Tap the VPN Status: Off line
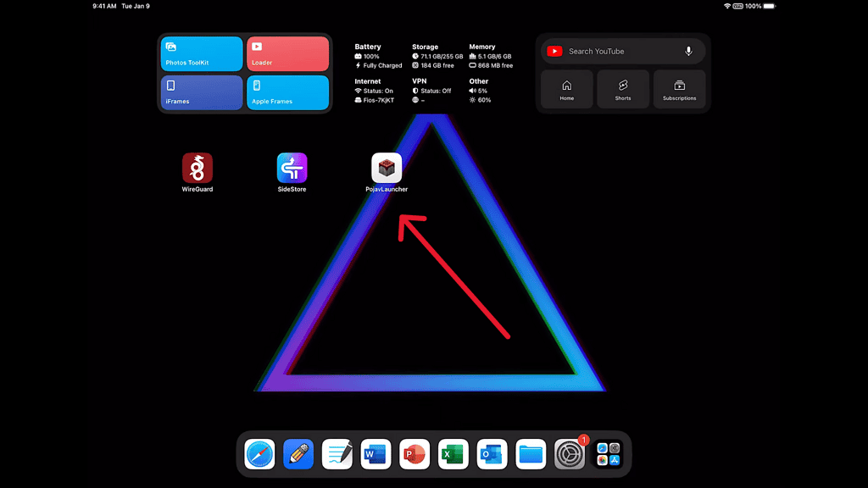 click(436, 91)
